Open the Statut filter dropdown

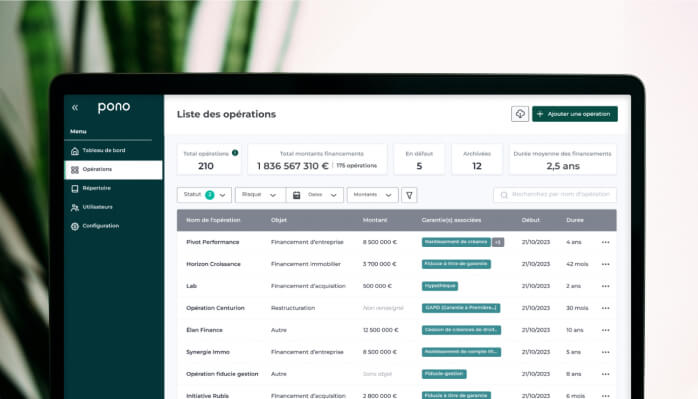pyautogui.click(x=204, y=195)
